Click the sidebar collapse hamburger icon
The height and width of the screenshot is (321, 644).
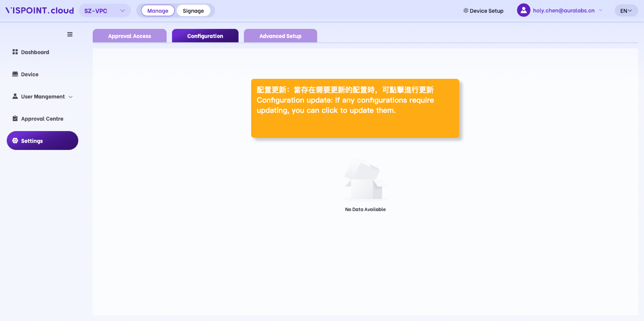70,34
